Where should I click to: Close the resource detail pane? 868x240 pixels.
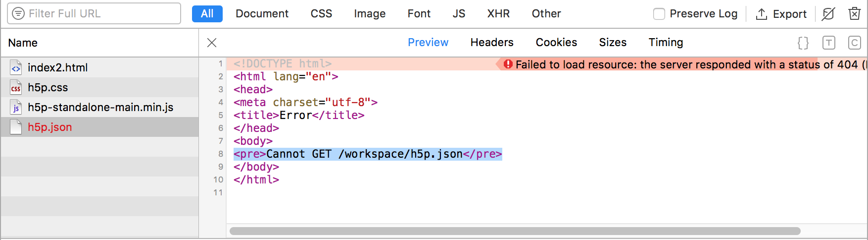click(x=212, y=43)
